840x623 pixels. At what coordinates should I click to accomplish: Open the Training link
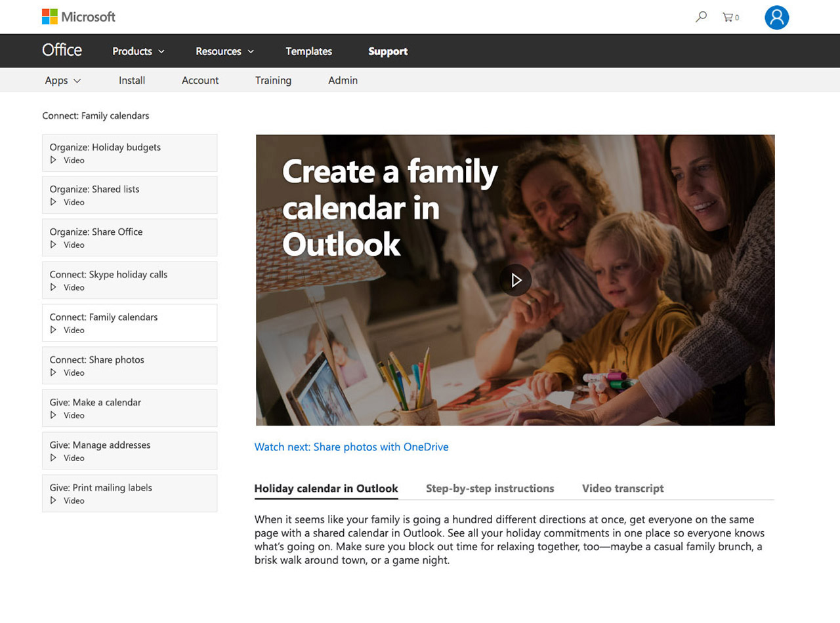click(x=273, y=80)
